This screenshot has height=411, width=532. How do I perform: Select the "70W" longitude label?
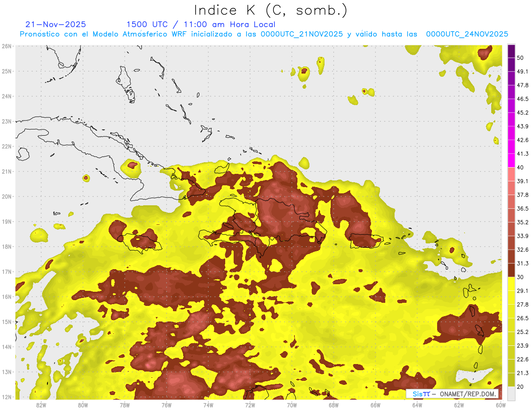pyautogui.click(x=292, y=405)
